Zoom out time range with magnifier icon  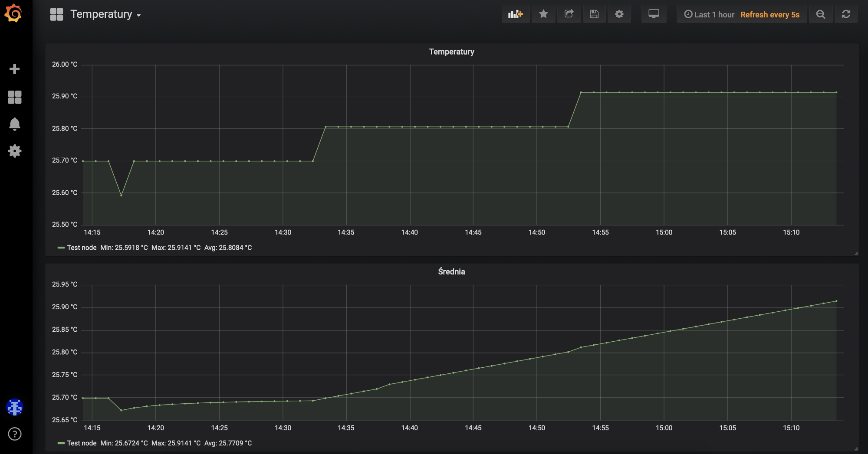point(821,14)
